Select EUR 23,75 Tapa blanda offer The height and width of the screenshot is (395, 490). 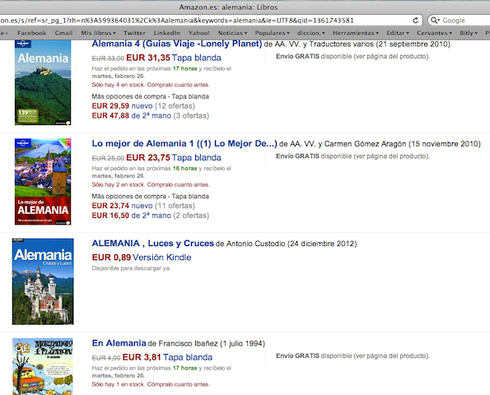point(173,157)
